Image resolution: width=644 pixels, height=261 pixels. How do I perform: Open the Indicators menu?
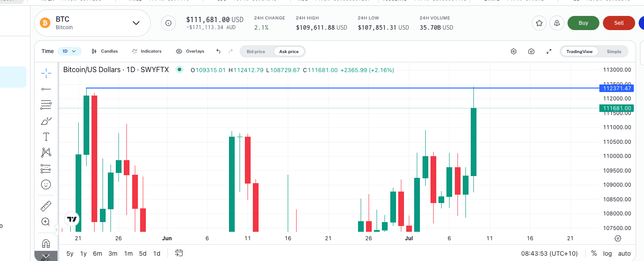click(147, 51)
